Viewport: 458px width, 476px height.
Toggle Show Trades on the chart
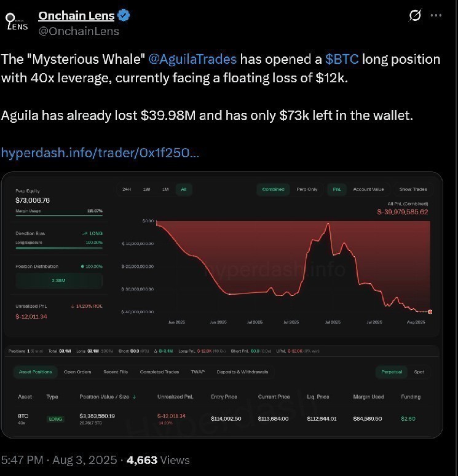(413, 189)
